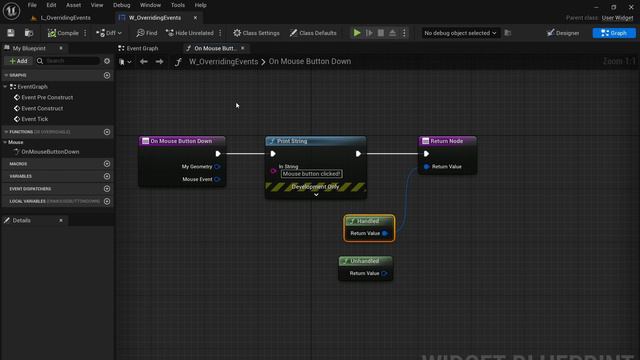This screenshot has width=640, height=360.
Task: Open graph bookmarks dropdown
Action: [x=125, y=62]
